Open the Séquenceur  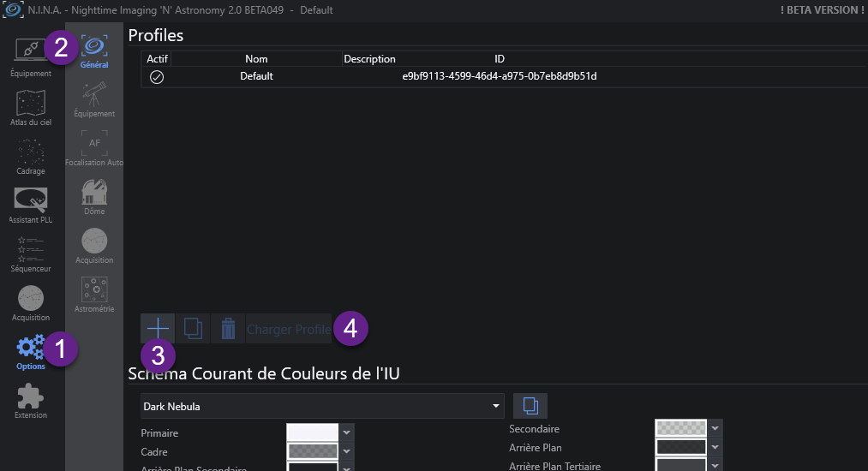pos(31,254)
